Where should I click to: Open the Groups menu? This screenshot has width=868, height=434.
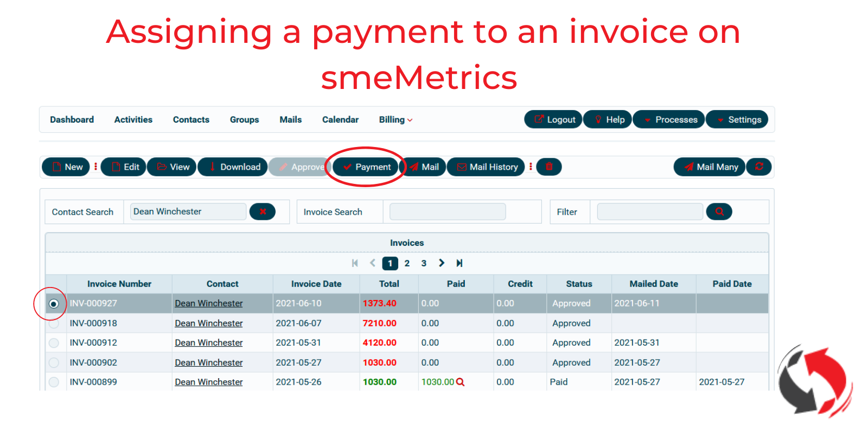tap(244, 119)
